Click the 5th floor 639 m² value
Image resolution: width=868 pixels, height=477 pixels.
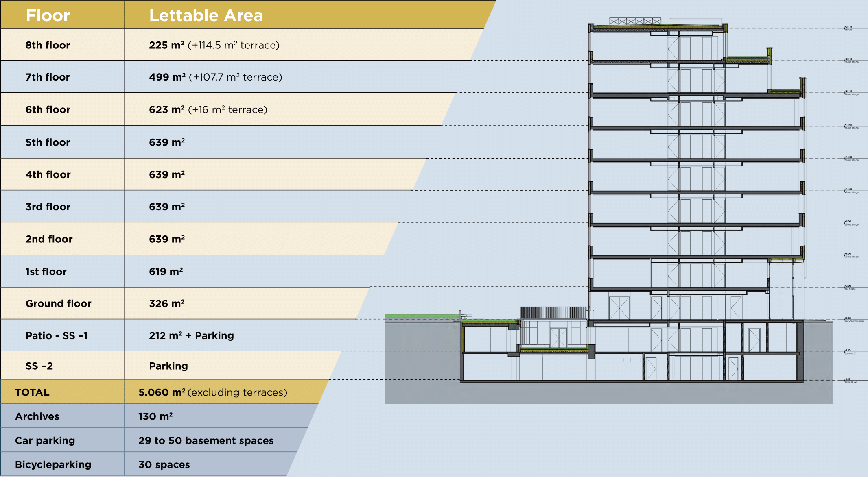pos(167,142)
